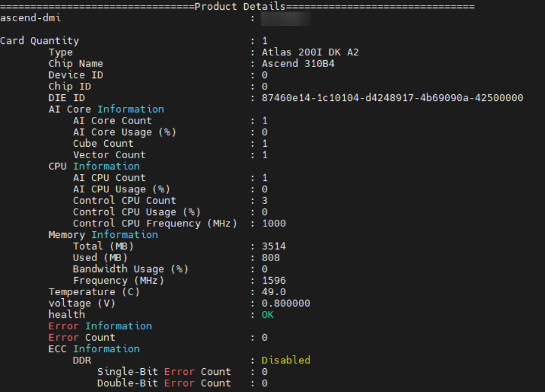Screen dimensions: 545x392
Task: Click the "Cube Count" label
Action: coord(104,144)
